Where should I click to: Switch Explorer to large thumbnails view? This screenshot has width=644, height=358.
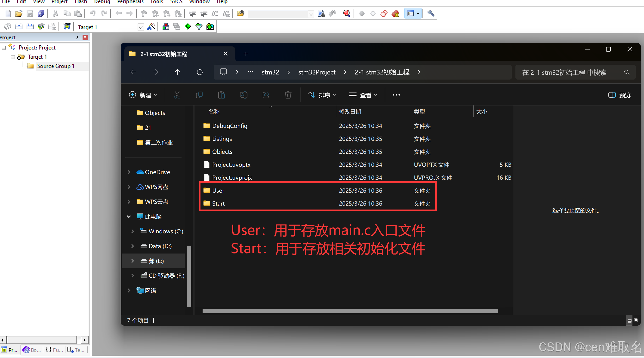tap(636, 320)
